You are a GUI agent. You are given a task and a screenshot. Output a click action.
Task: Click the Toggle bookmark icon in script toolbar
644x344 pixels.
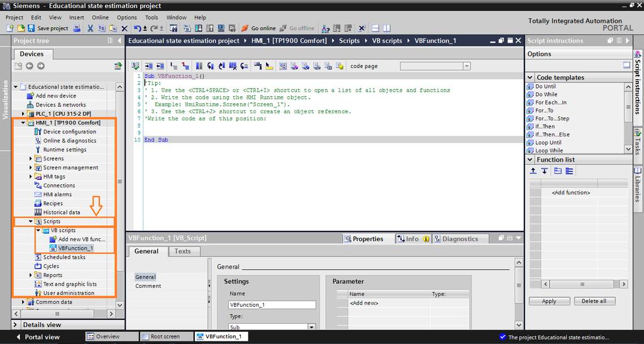199,65
